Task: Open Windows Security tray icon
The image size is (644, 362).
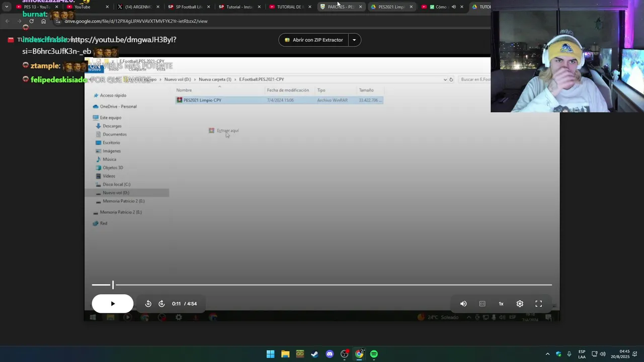Action: point(558,354)
